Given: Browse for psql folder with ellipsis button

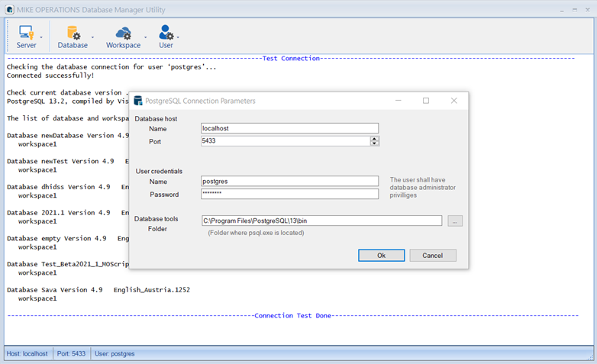Looking at the screenshot, I should pos(455,221).
